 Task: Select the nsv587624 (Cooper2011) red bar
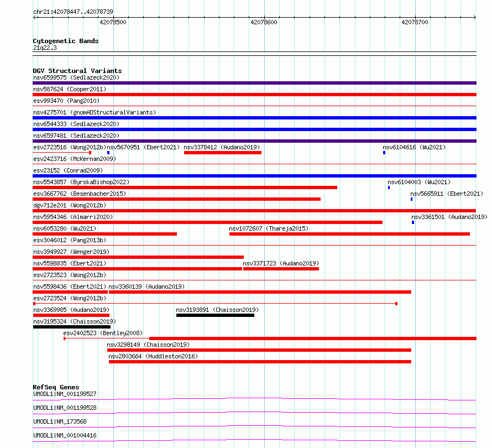254,95
